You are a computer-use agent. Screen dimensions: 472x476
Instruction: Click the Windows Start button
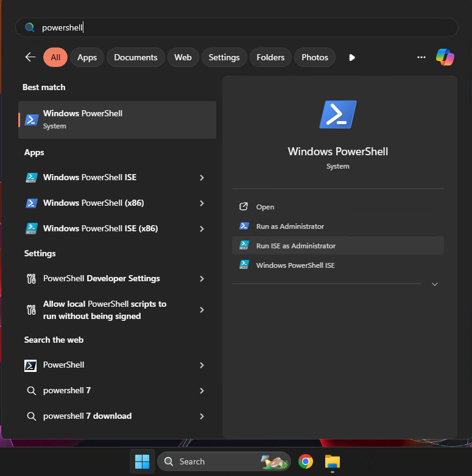(142, 461)
